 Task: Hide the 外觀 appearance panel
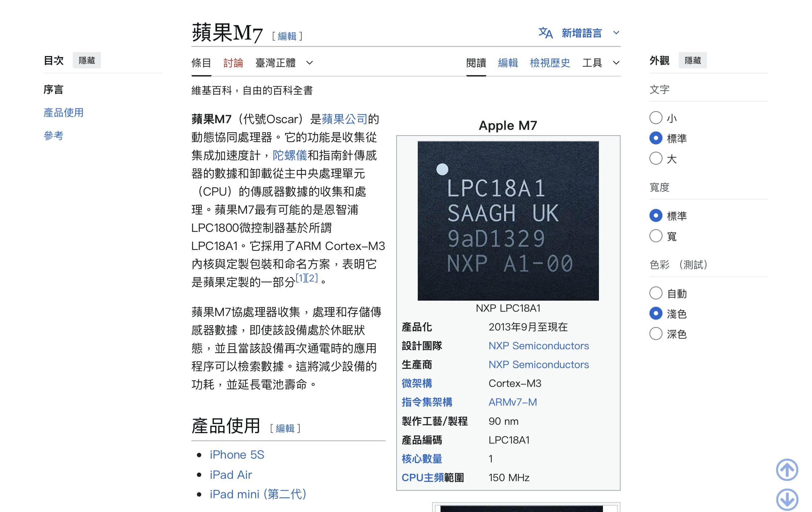click(x=693, y=60)
